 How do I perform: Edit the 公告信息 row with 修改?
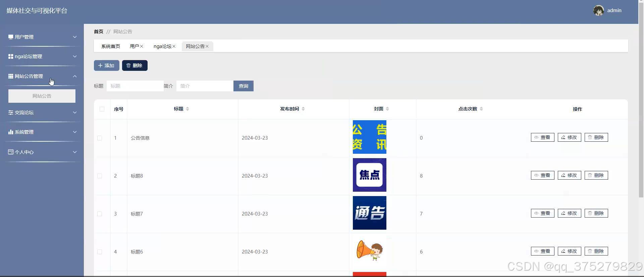pyautogui.click(x=569, y=137)
